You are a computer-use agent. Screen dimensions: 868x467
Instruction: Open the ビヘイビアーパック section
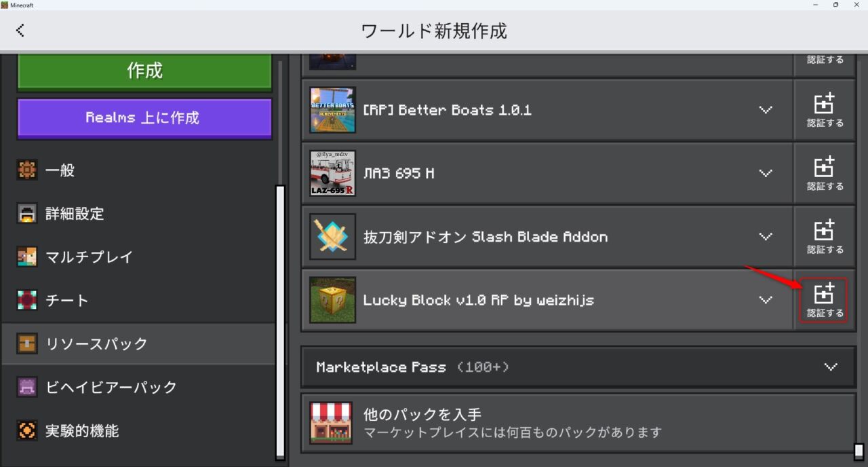[x=139, y=388]
